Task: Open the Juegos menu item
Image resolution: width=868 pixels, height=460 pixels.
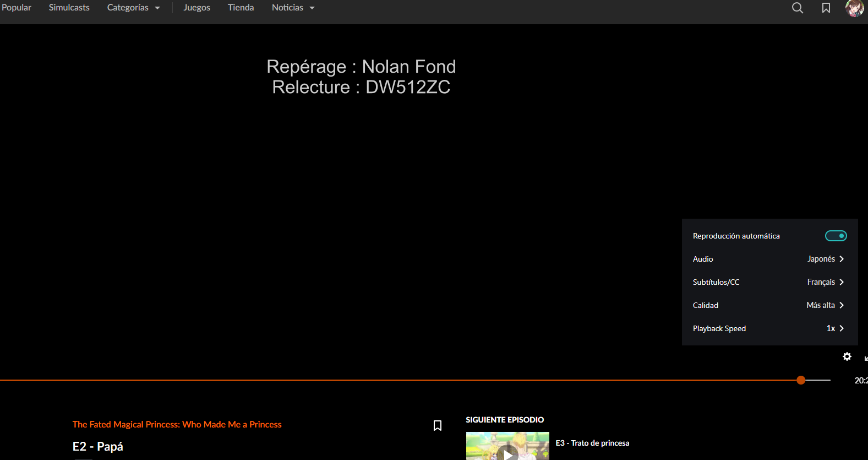Action: (x=196, y=8)
